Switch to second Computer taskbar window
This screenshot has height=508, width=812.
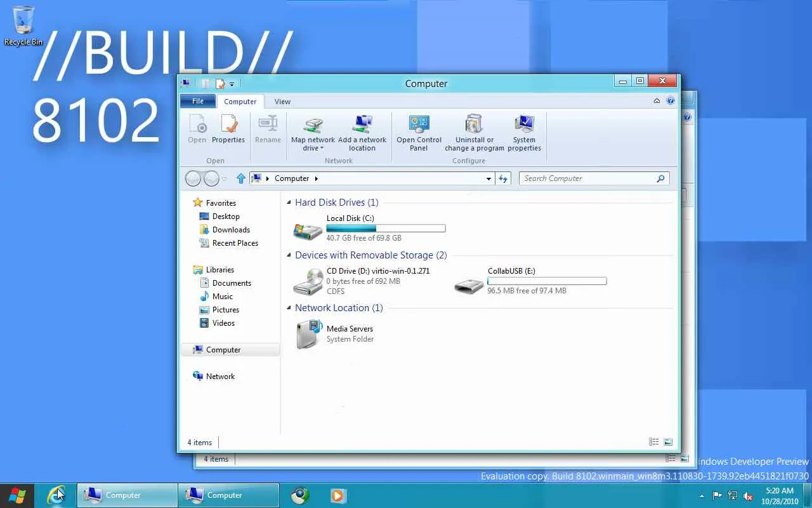[x=229, y=495]
